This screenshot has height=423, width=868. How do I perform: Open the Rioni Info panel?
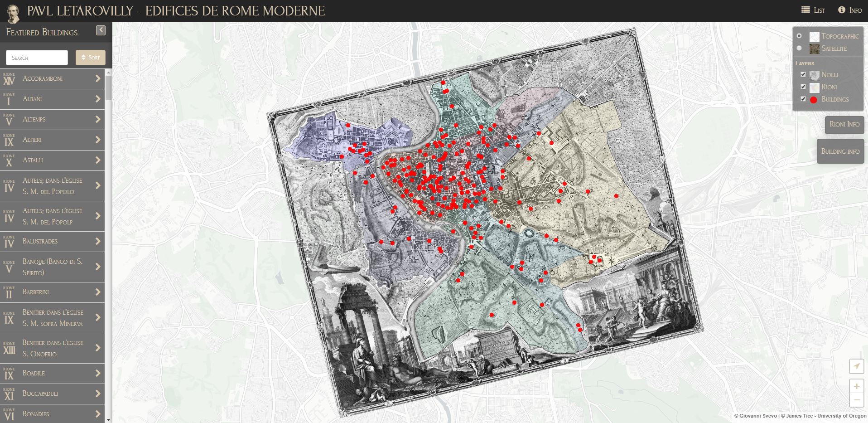[844, 124]
